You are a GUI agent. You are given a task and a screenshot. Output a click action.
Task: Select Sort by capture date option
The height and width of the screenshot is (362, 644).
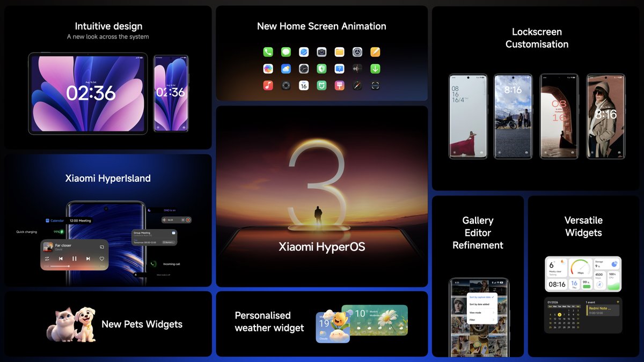point(482,297)
